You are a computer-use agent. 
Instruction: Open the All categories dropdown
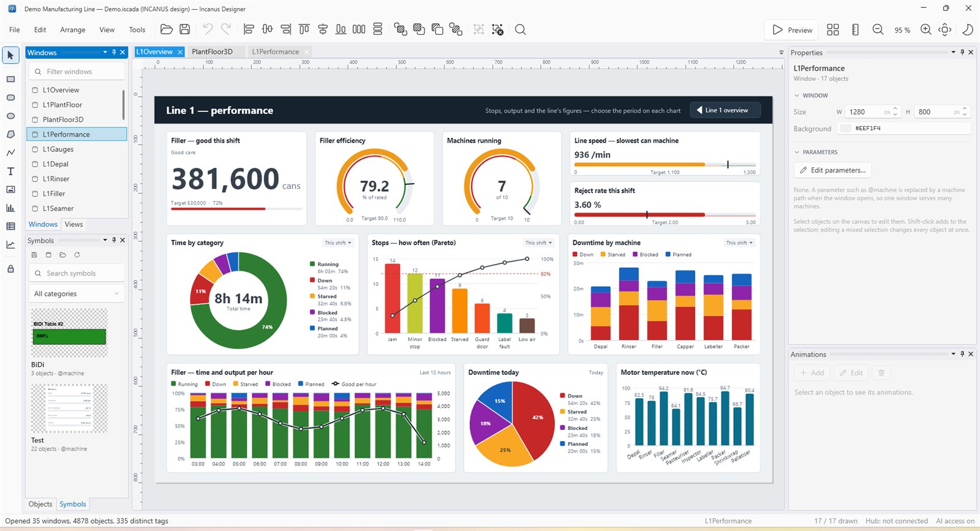coord(77,293)
